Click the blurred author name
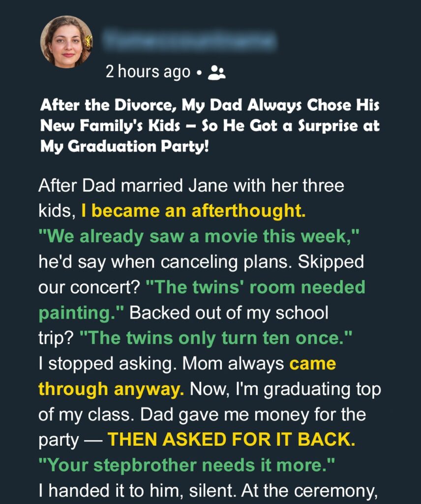421x504 pixels. 189,40
